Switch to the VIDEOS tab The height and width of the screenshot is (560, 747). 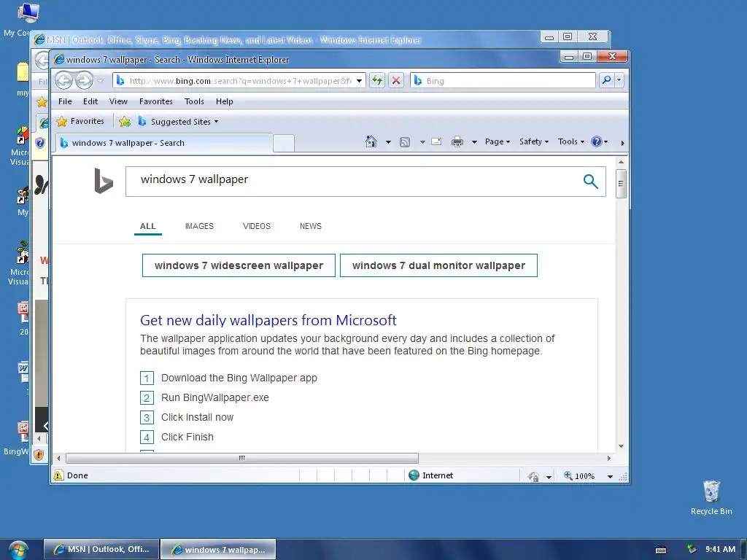coord(256,226)
